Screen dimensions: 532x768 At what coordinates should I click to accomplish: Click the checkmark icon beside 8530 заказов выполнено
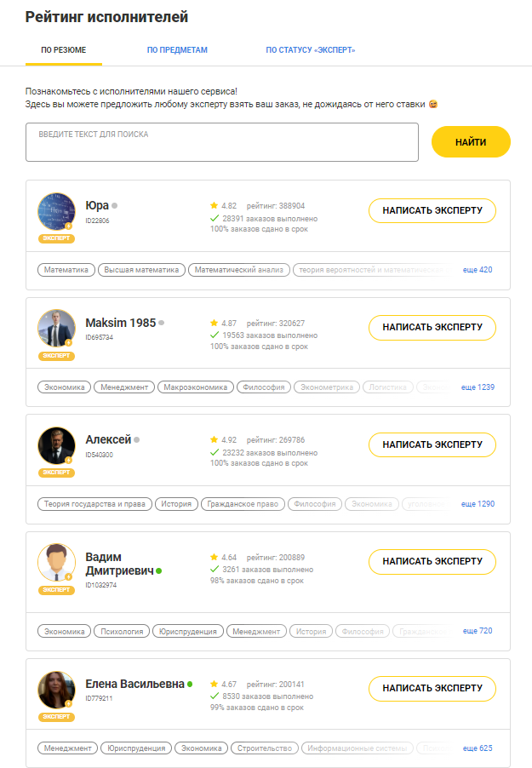tap(214, 696)
